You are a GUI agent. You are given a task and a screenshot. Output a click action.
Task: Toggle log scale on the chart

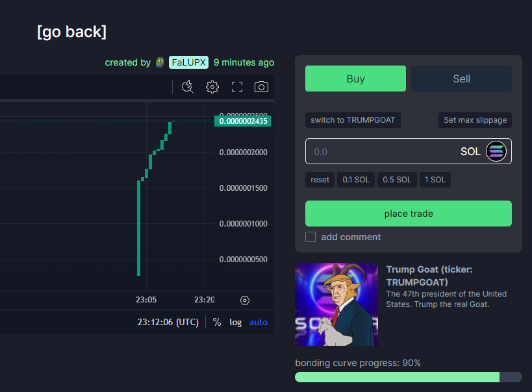pos(235,322)
